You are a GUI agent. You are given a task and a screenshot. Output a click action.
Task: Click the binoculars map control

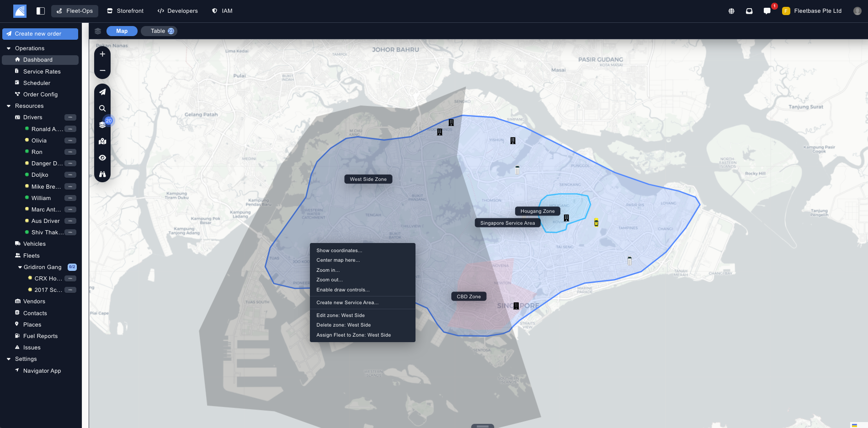102,174
